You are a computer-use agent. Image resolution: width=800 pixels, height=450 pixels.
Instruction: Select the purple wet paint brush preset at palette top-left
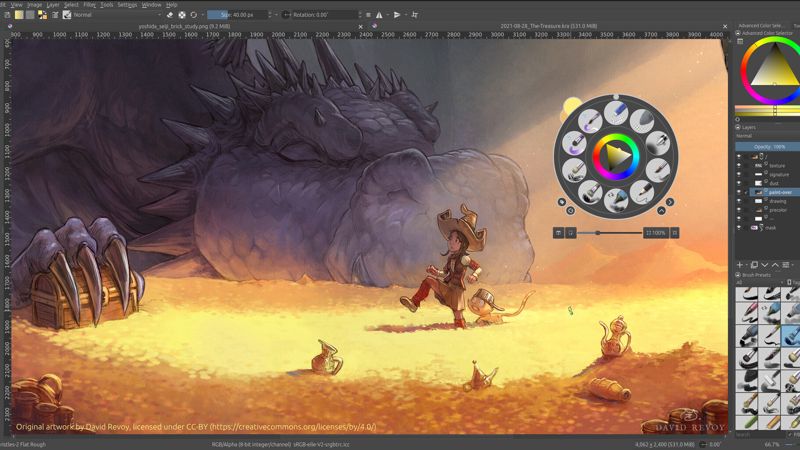tap(590, 121)
